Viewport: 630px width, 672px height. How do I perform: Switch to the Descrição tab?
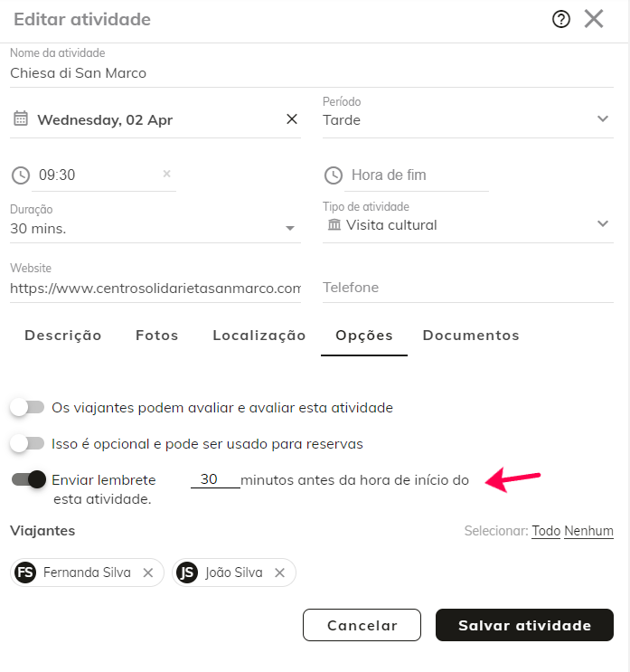click(63, 336)
